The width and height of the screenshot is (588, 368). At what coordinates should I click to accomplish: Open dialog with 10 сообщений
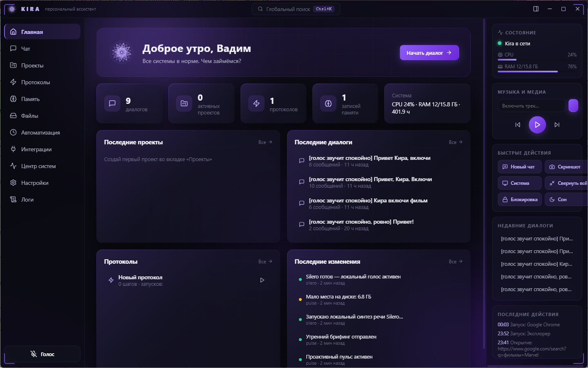(x=379, y=182)
